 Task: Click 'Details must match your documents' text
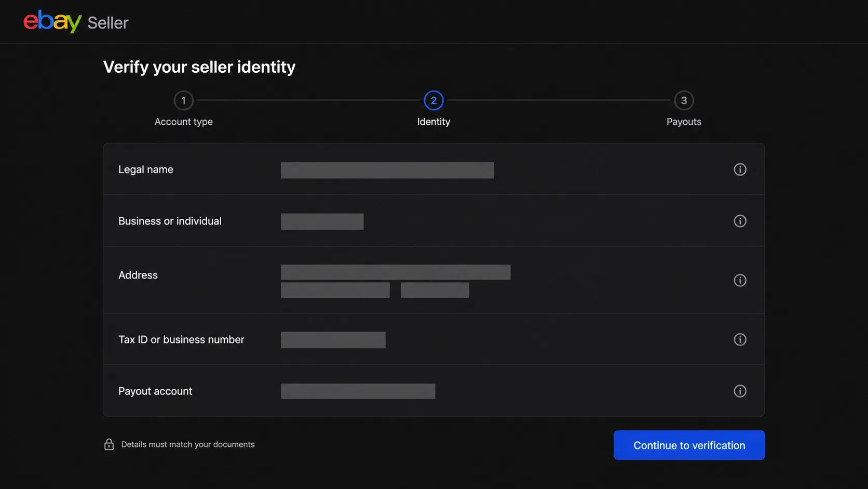(188, 444)
